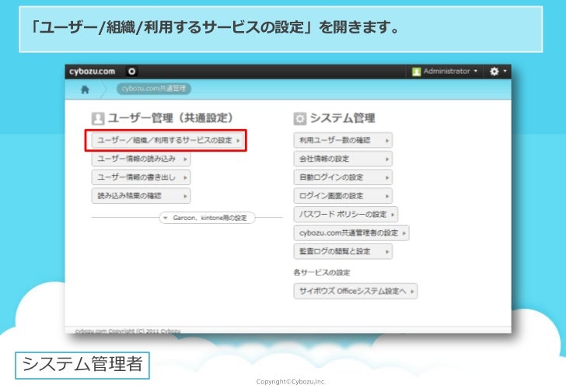Click the home icon in breadcrumb

coord(86,89)
